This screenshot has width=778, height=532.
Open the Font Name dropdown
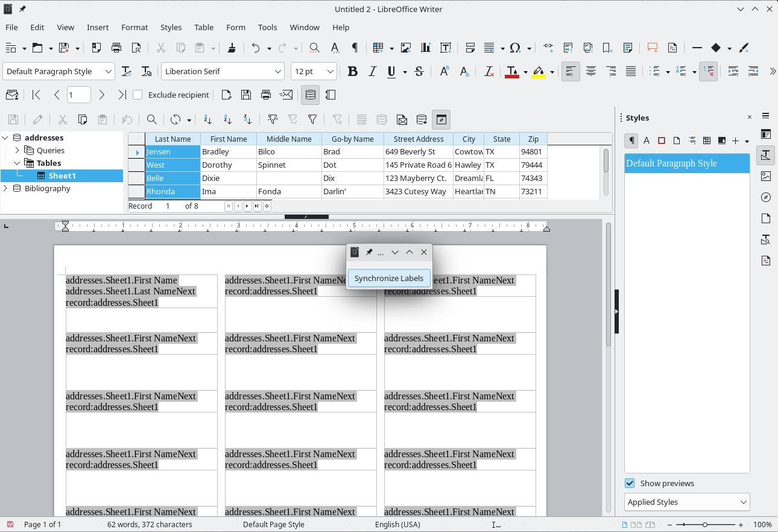[278, 72]
